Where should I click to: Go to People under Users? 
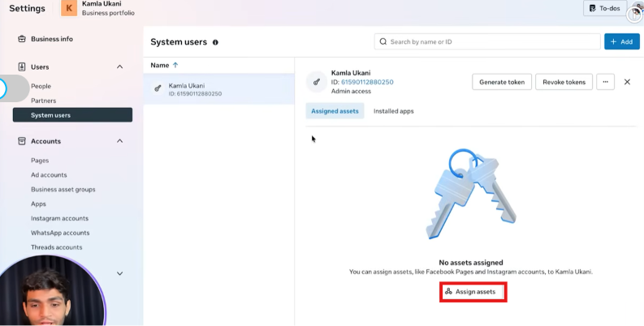tap(41, 86)
